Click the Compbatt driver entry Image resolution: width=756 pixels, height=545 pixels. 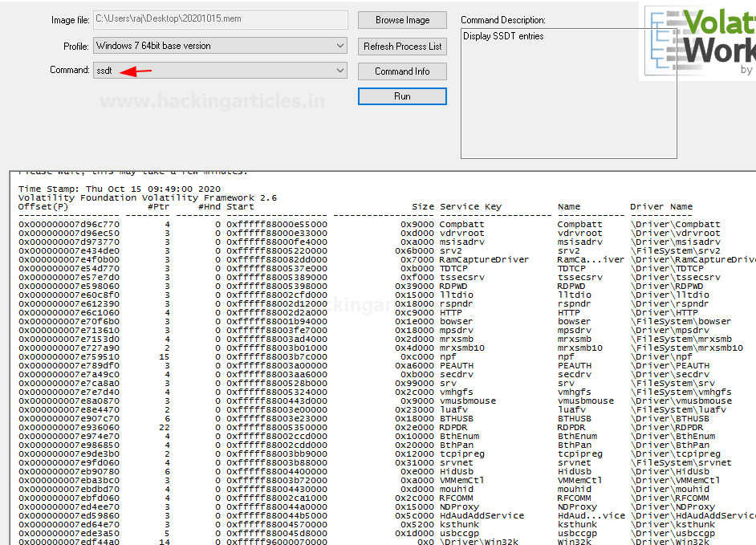coord(460,225)
